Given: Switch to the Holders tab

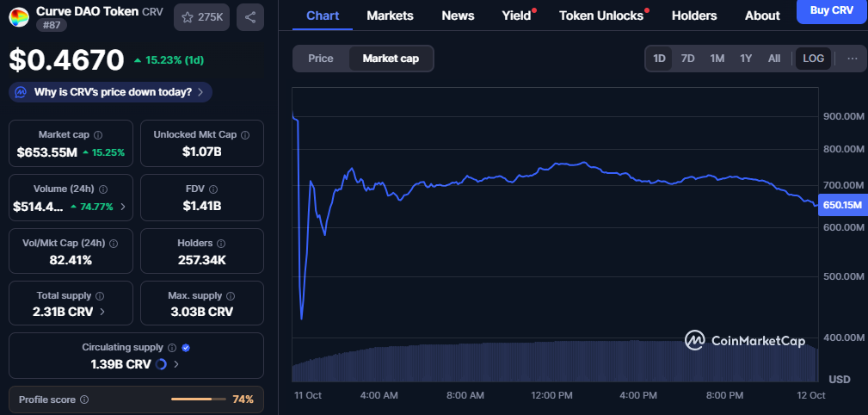Looking at the screenshot, I should pos(694,15).
